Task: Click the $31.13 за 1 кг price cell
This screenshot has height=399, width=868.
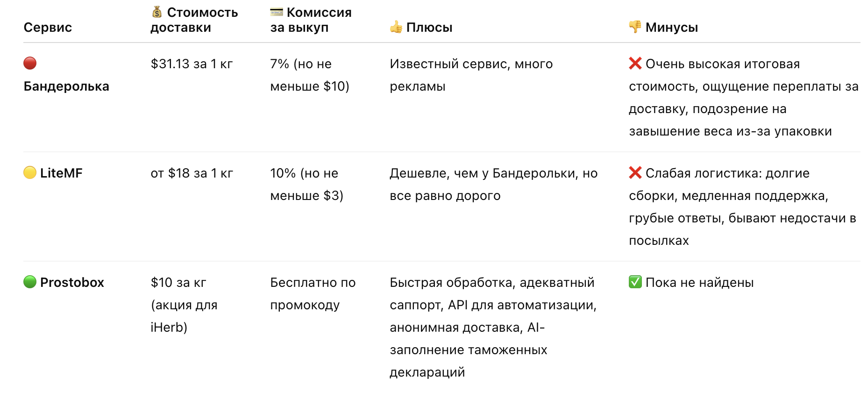Action: (192, 64)
